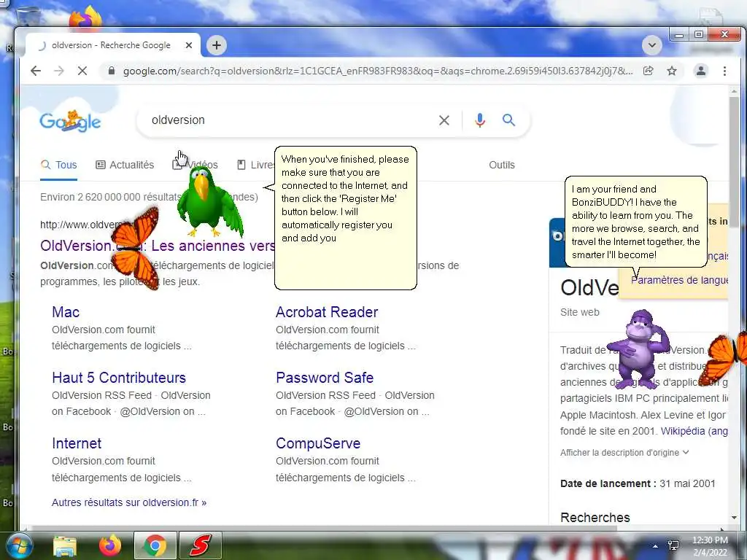Image resolution: width=747 pixels, height=560 pixels.
Task: Click the Chrome taskbar icon
Action: pos(155,545)
